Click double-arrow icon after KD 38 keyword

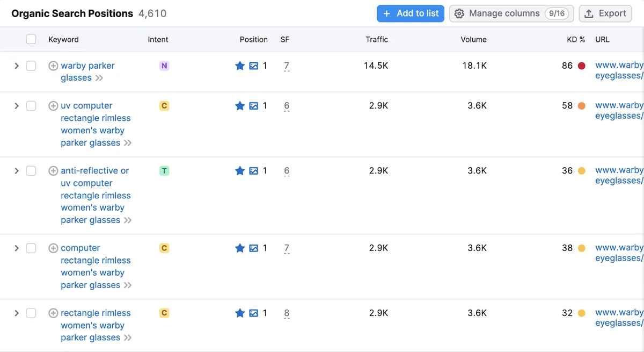click(x=128, y=286)
